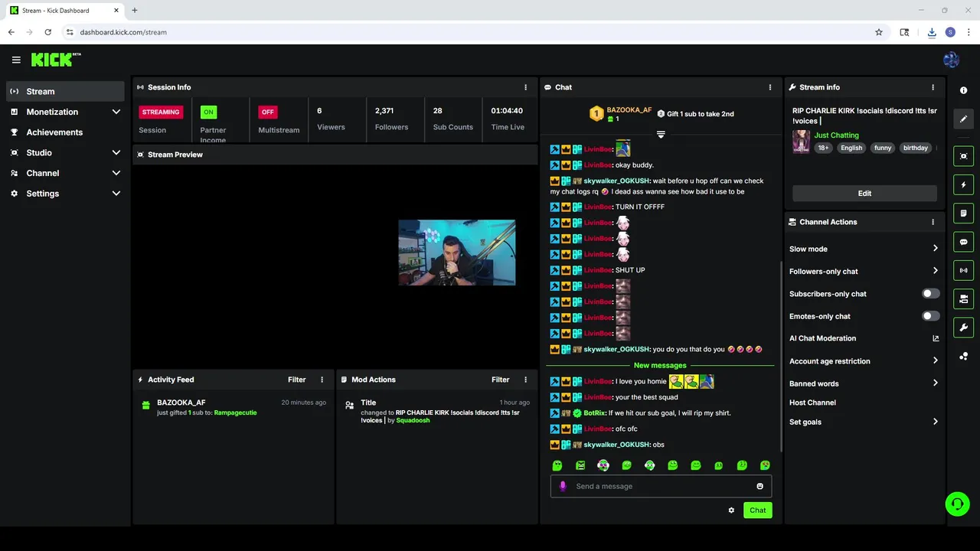Click the purple microphone icon in message box
The image size is (980, 551).
pos(563,486)
